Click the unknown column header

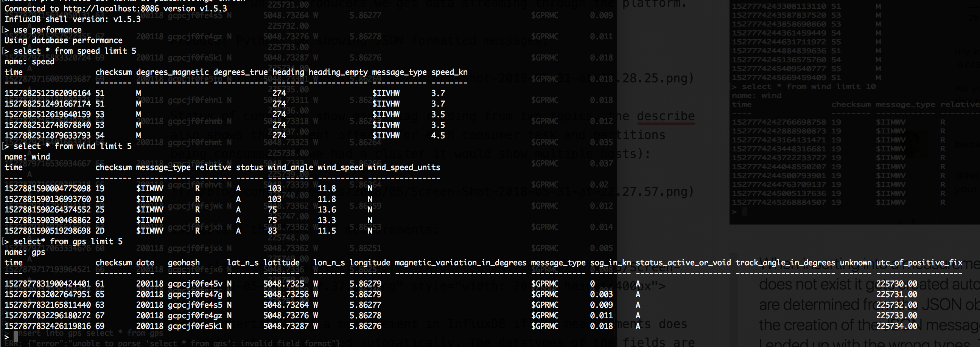[x=856, y=263]
